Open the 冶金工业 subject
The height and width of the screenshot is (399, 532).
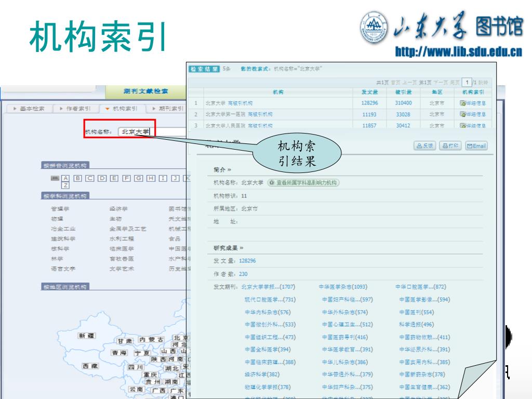point(63,229)
